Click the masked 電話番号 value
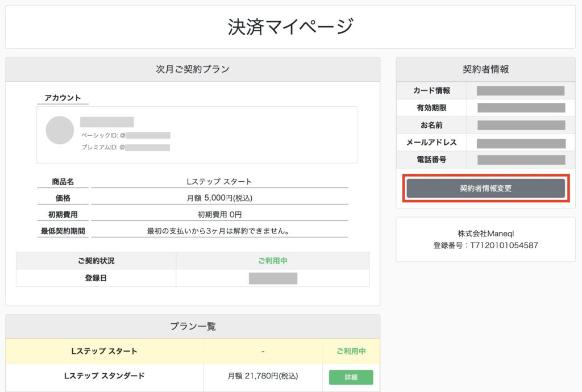Screen dimensions: 582x392 521,160
